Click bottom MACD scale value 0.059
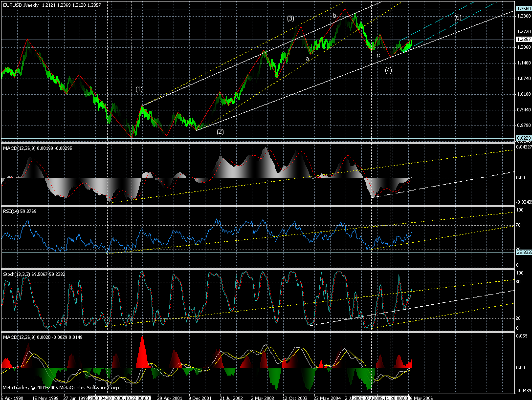This screenshot has width=532, height=400. click(x=521, y=337)
